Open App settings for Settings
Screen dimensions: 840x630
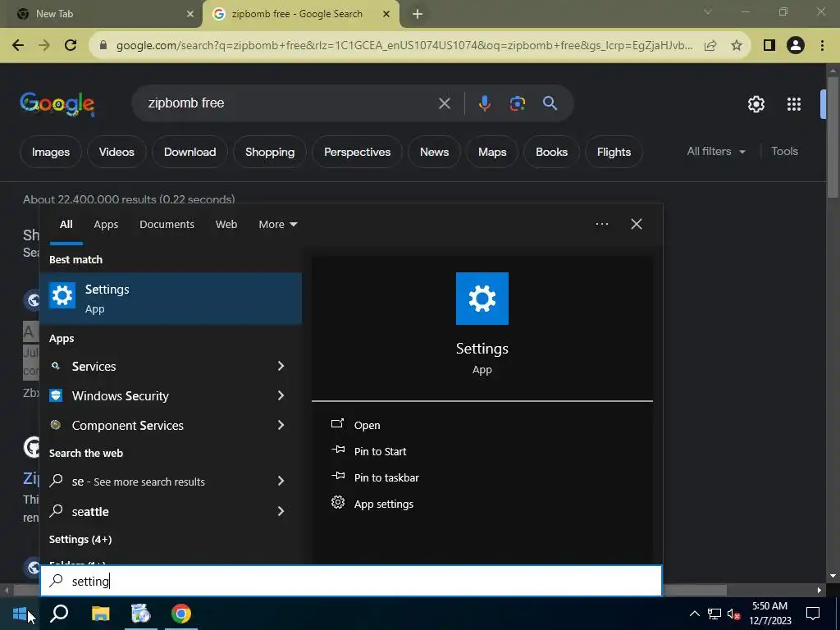[x=384, y=504]
